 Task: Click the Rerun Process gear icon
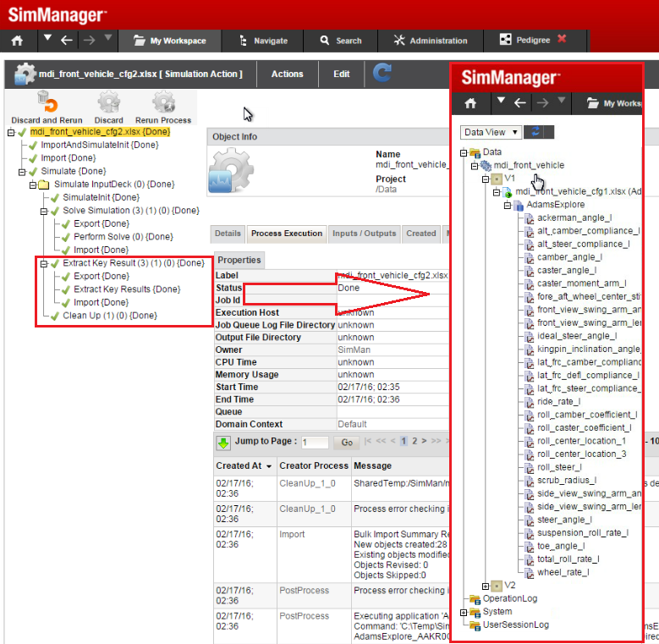coord(163,102)
